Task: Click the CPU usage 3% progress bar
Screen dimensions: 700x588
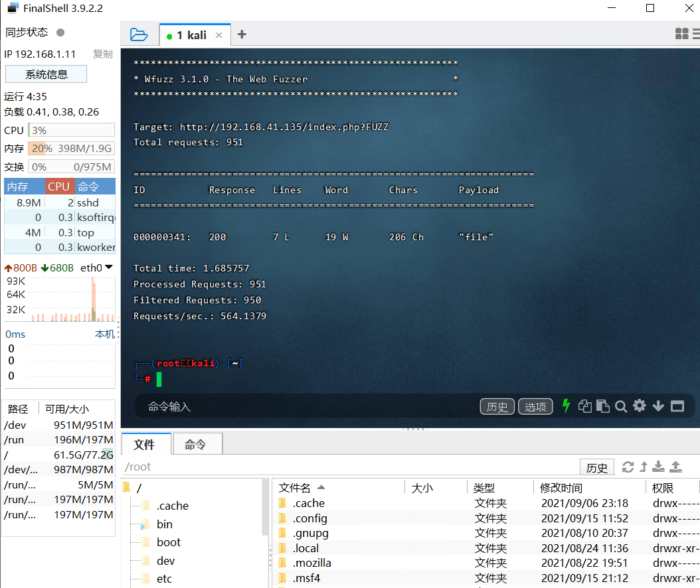Action: [71, 130]
